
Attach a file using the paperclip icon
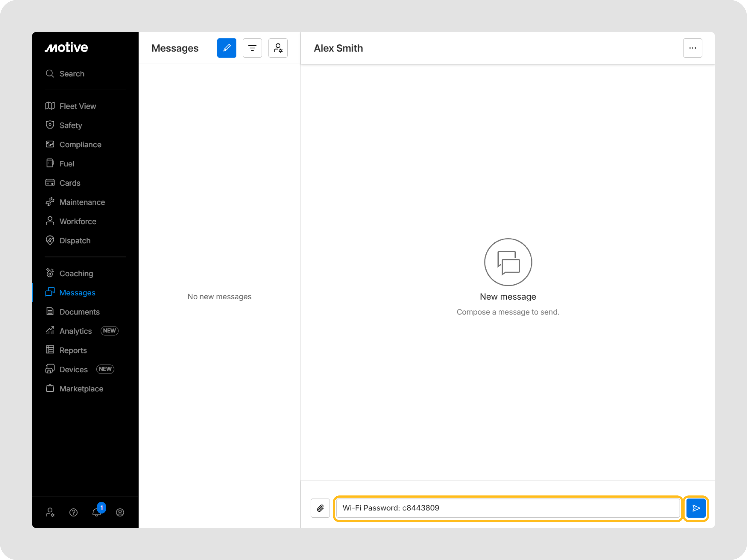click(320, 508)
